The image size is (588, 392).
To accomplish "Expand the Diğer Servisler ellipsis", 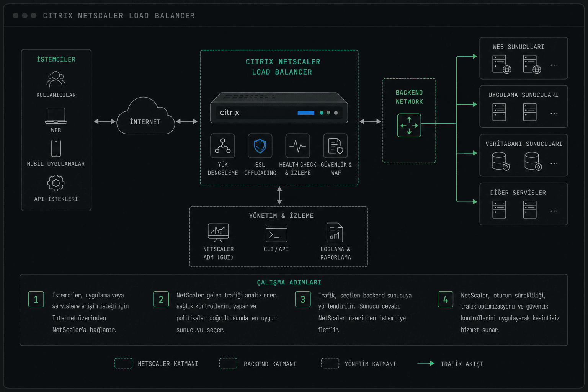I will [x=554, y=211].
